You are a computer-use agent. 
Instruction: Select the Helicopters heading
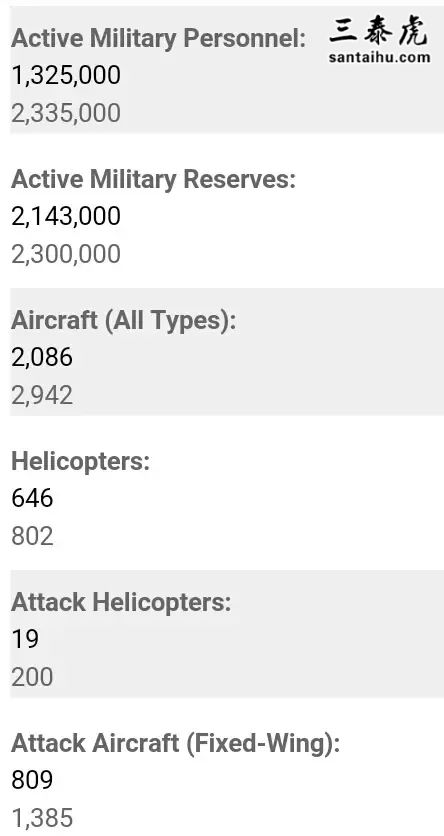80,462
